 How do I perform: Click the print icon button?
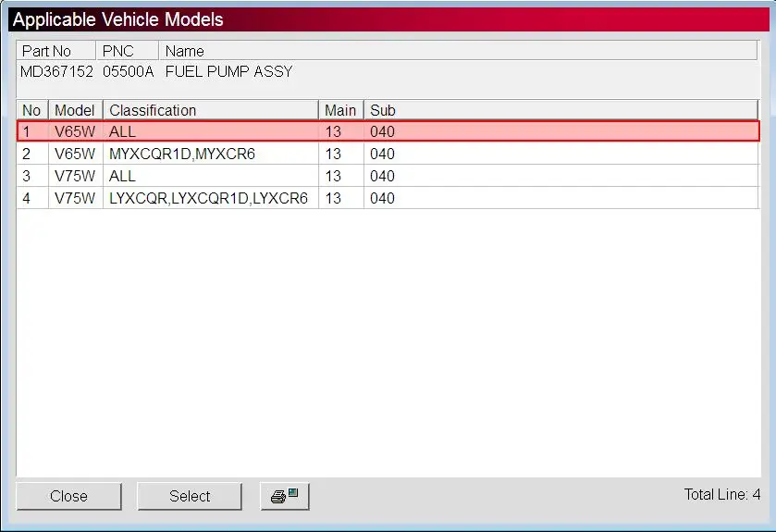[x=285, y=496]
